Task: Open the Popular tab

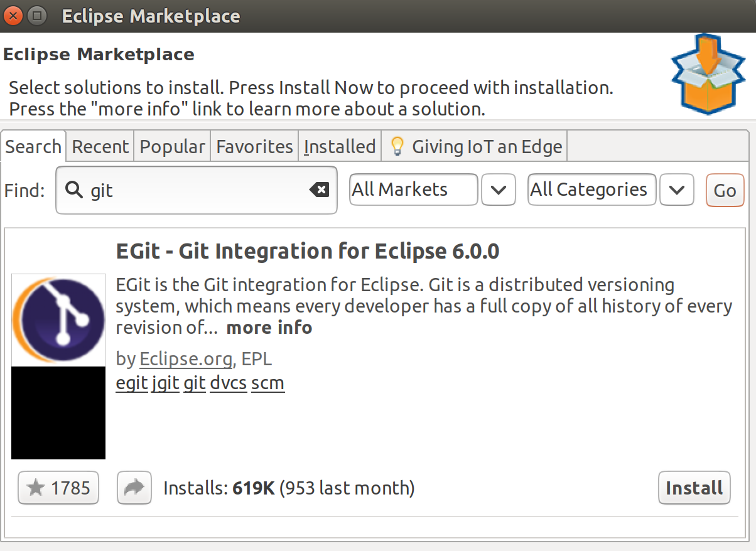Action: tap(172, 147)
